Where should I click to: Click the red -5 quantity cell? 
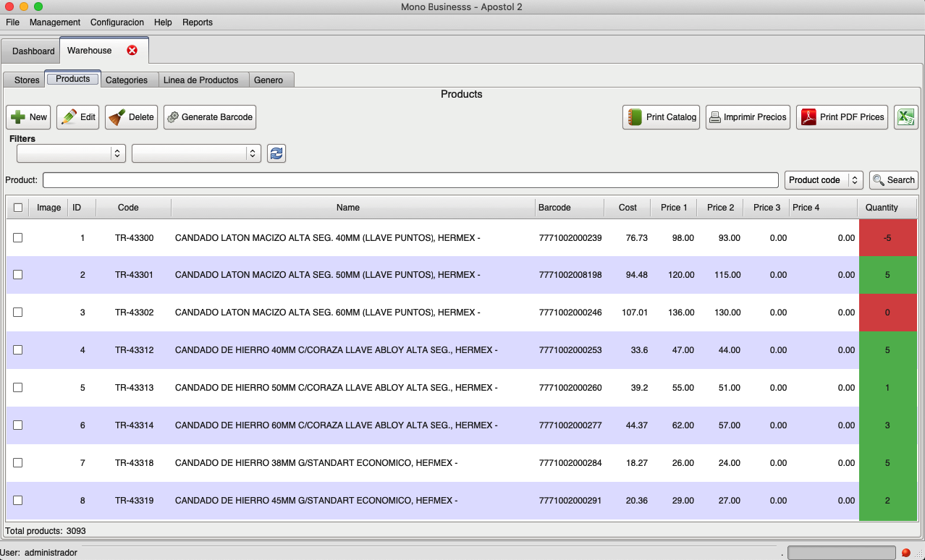pos(887,237)
